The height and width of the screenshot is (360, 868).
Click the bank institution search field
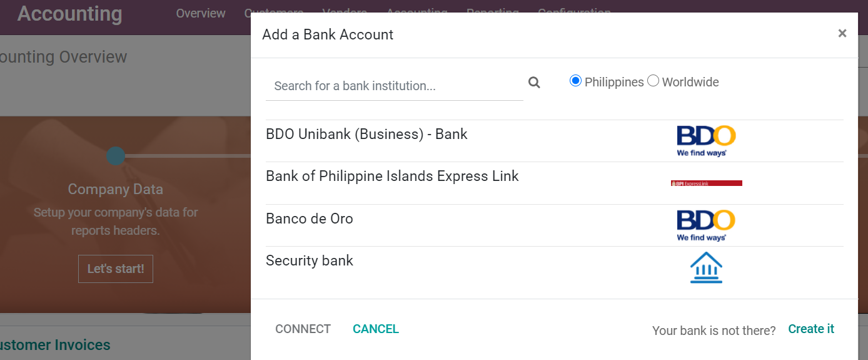394,86
